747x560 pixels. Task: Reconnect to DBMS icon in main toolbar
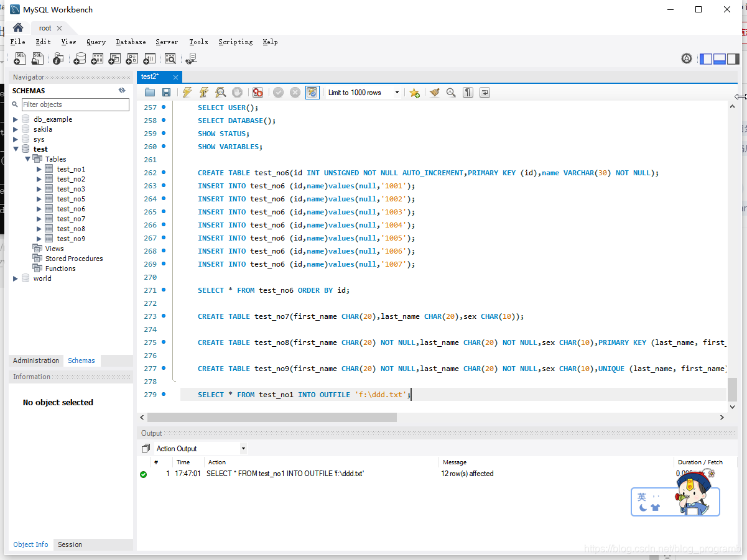click(191, 58)
